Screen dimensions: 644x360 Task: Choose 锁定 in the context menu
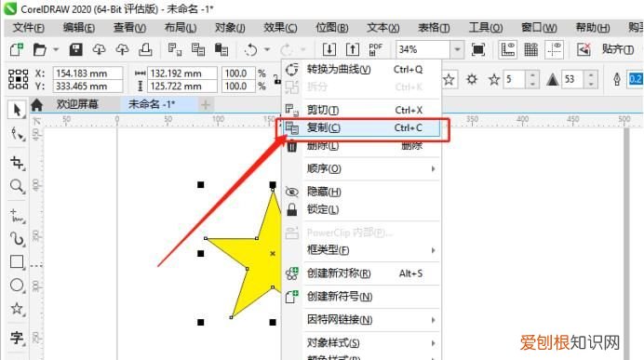[361, 209]
